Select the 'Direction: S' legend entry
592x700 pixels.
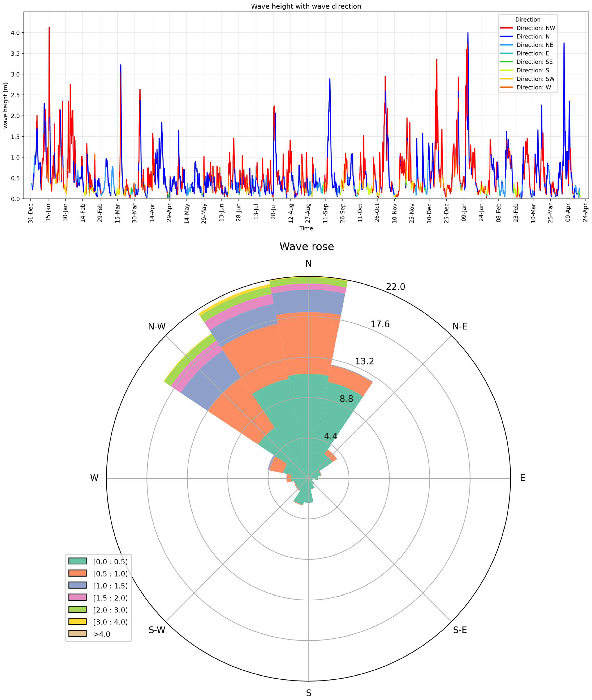pyautogui.click(x=525, y=70)
